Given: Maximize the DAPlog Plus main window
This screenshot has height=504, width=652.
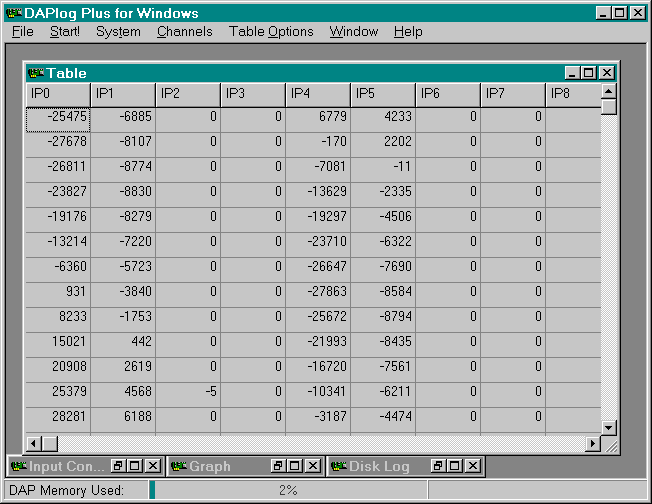Looking at the screenshot, I should coord(619,13).
